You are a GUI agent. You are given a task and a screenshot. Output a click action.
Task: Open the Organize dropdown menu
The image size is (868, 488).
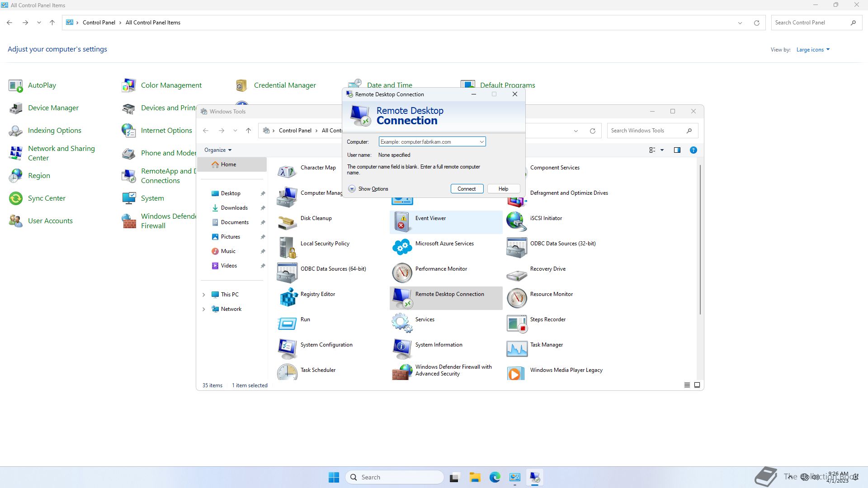218,150
